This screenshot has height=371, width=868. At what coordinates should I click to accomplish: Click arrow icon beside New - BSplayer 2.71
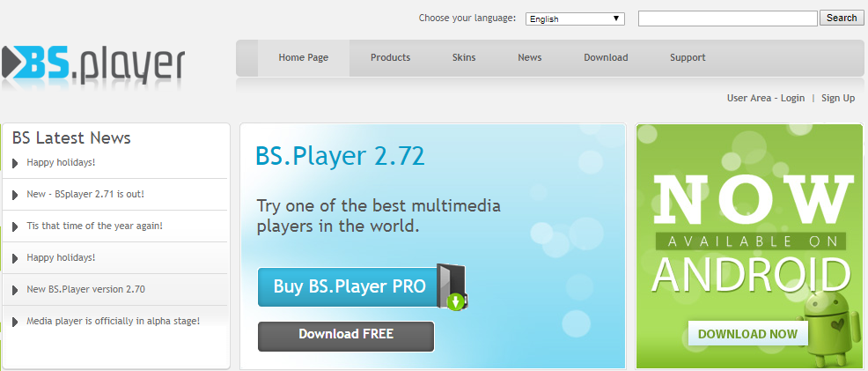pos(15,195)
